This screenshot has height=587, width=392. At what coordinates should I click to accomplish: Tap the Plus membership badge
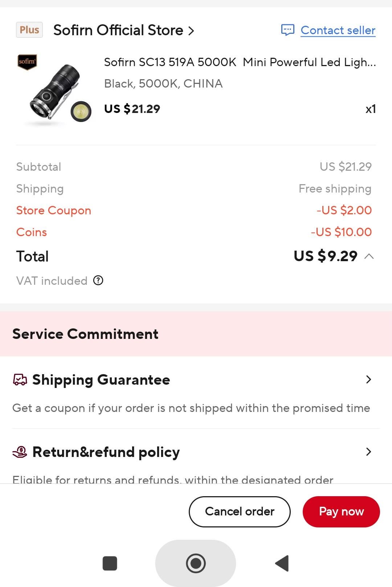pyautogui.click(x=29, y=30)
